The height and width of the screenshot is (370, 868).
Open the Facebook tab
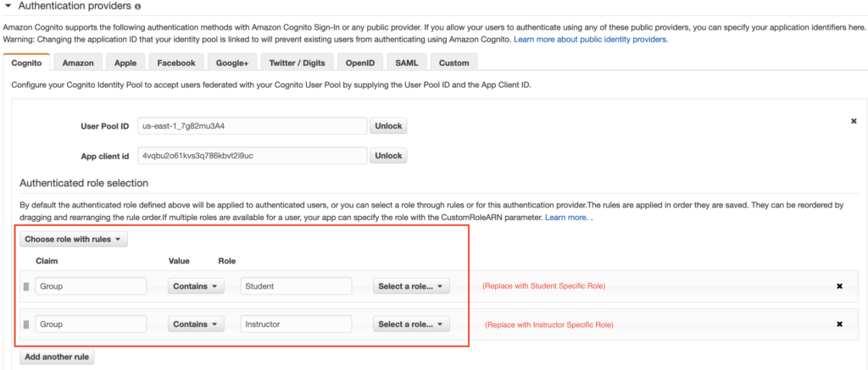click(x=176, y=63)
